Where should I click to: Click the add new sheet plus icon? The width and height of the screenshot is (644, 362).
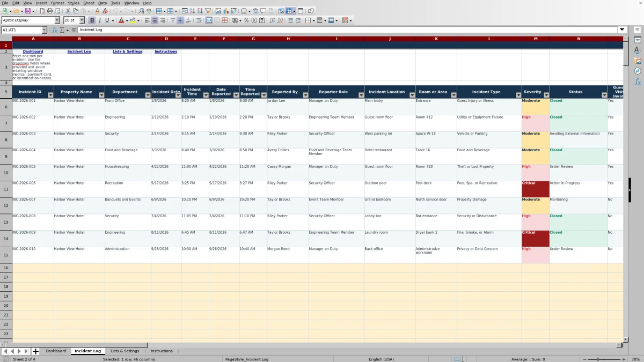pos(36,351)
